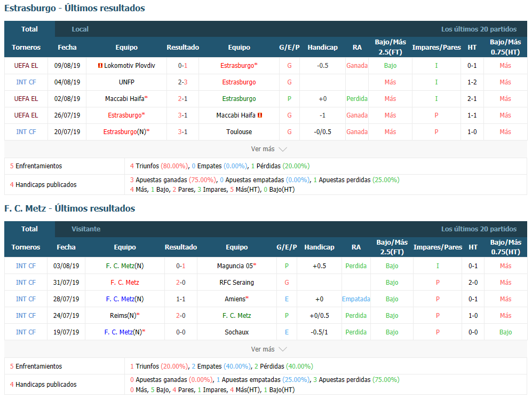Click '5 Enfrentamientos' in the Estrasburgo summary

tap(36, 166)
